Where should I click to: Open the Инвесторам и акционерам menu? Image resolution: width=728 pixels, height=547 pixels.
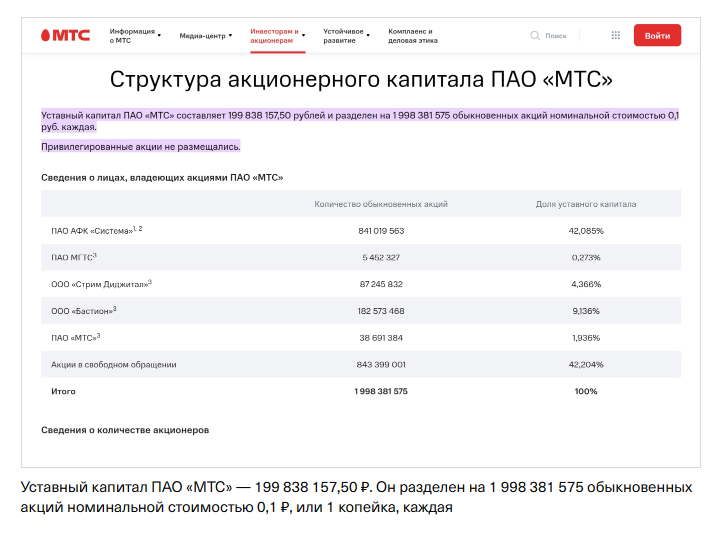tap(274, 36)
